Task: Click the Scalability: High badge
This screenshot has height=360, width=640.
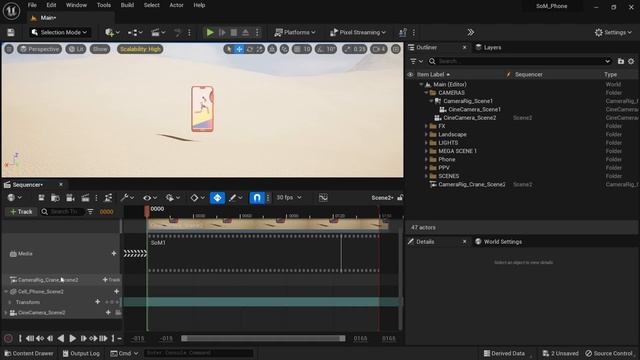Action: (140, 49)
